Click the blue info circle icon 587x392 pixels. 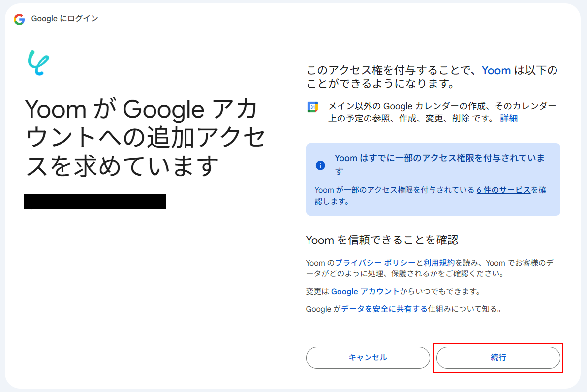320,165
